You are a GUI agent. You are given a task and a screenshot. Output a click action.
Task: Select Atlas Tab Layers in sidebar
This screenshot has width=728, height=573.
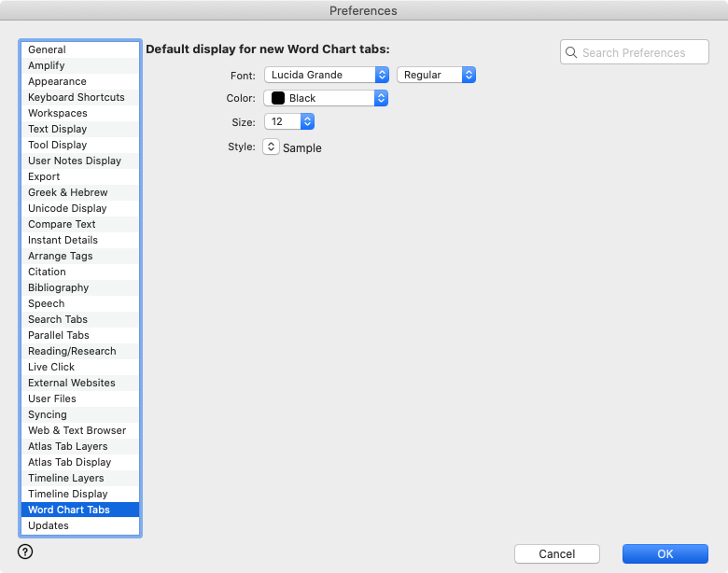click(x=67, y=446)
